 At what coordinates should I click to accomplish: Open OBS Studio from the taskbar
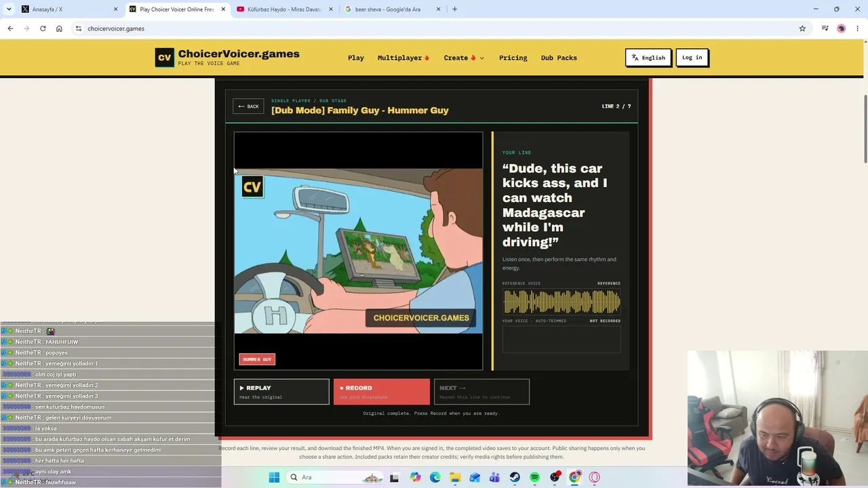coord(555,477)
